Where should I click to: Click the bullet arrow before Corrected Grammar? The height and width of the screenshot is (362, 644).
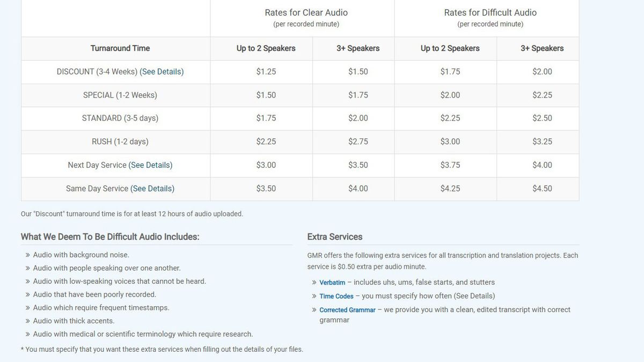(314, 310)
